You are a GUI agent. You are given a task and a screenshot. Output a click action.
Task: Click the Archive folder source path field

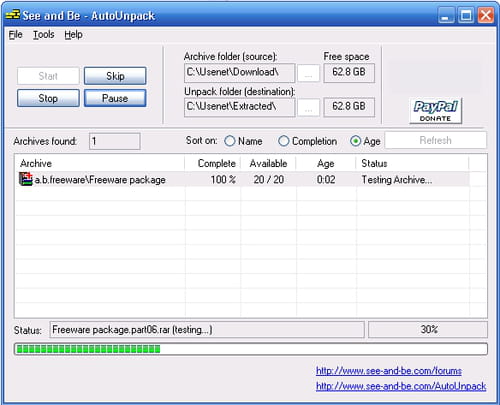coord(239,73)
